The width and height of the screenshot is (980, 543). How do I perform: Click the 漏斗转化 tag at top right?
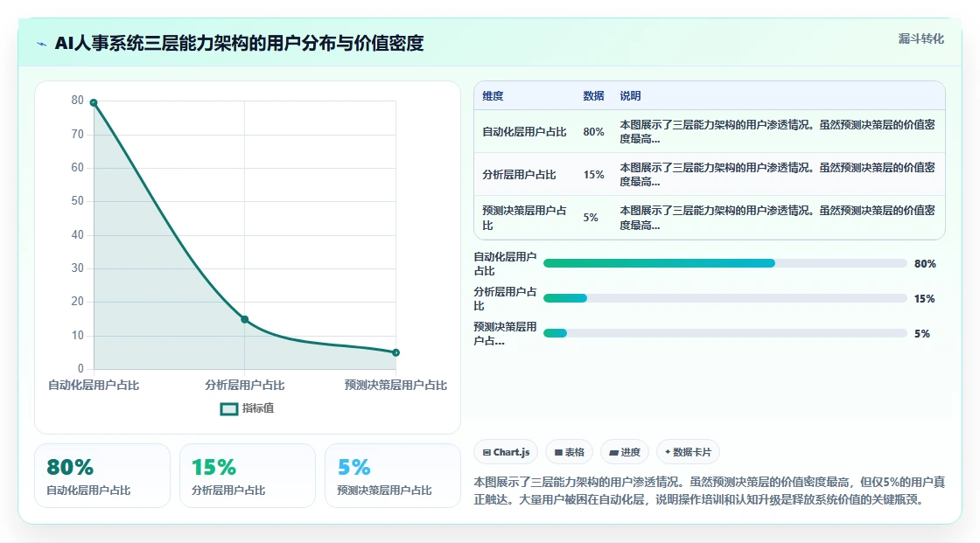pos(920,38)
